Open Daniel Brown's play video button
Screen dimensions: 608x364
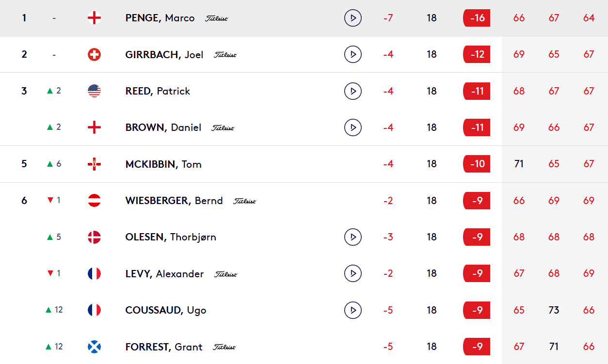(x=353, y=127)
